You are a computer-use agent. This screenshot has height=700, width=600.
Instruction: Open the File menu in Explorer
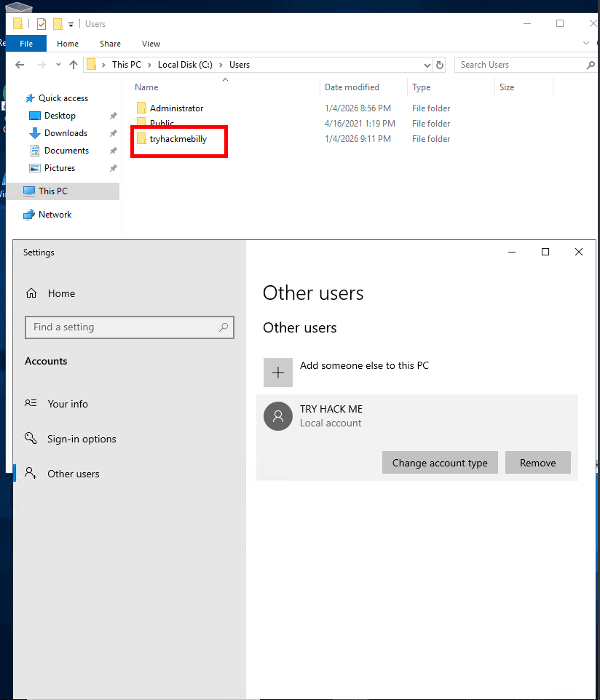coord(26,44)
